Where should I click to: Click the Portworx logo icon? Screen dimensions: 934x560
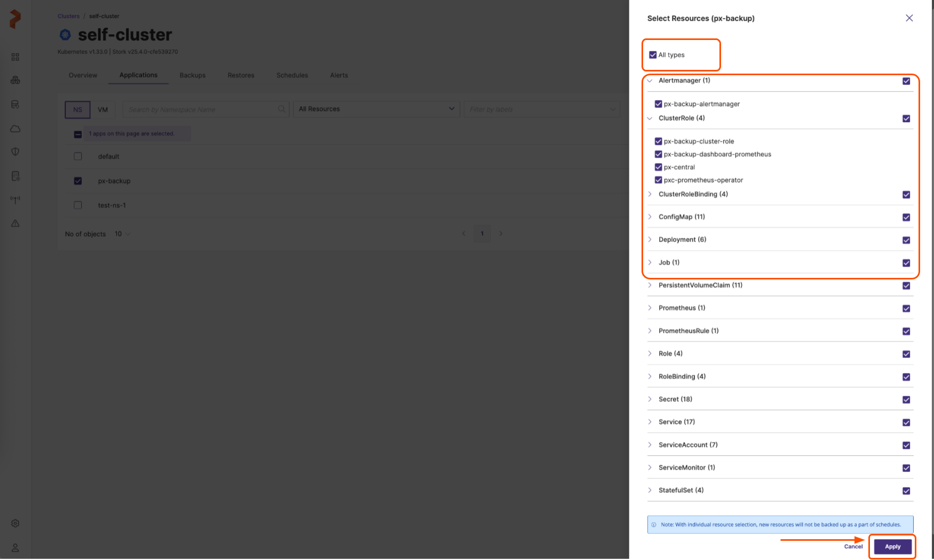[x=15, y=19]
